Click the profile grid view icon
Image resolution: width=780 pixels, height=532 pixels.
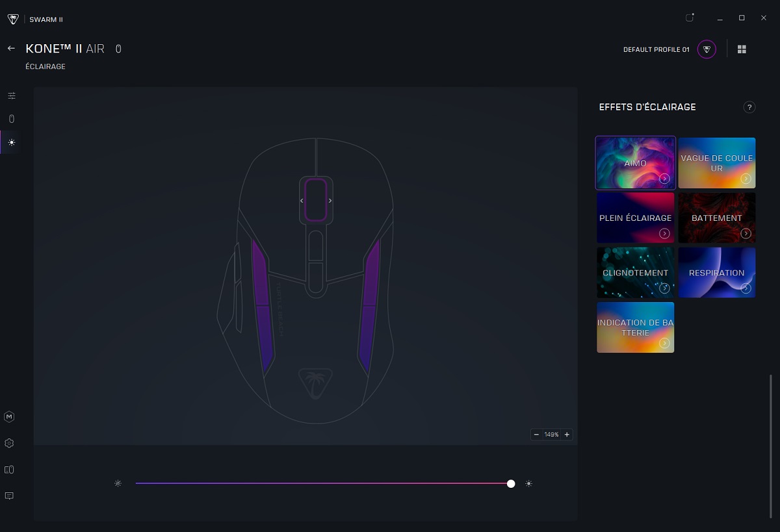coord(742,49)
